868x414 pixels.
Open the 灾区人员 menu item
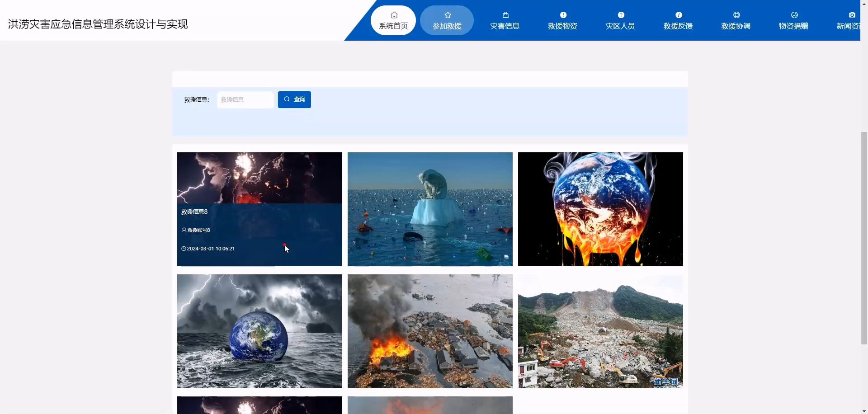coord(620,20)
